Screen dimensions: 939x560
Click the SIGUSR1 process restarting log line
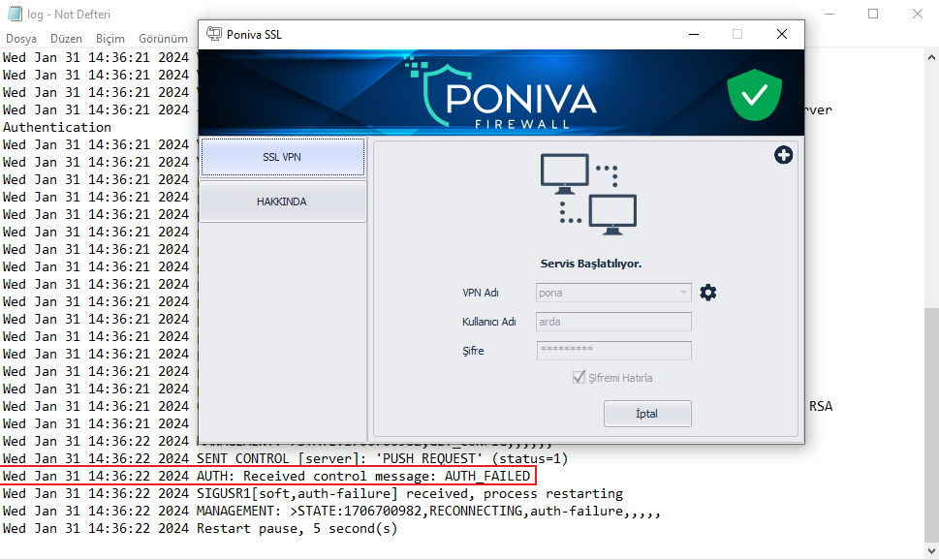point(313,493)
